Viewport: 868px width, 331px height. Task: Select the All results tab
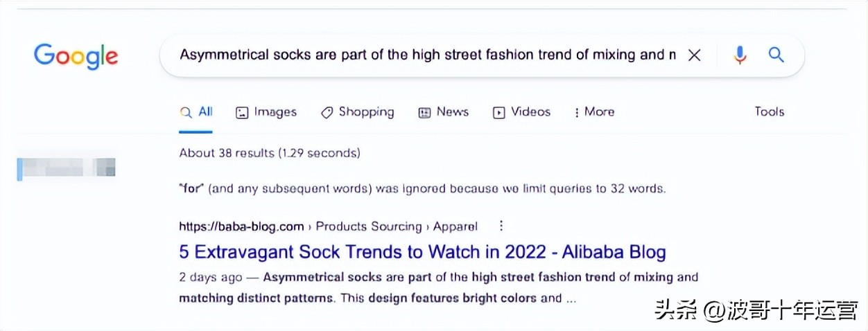tap(197, 112)
